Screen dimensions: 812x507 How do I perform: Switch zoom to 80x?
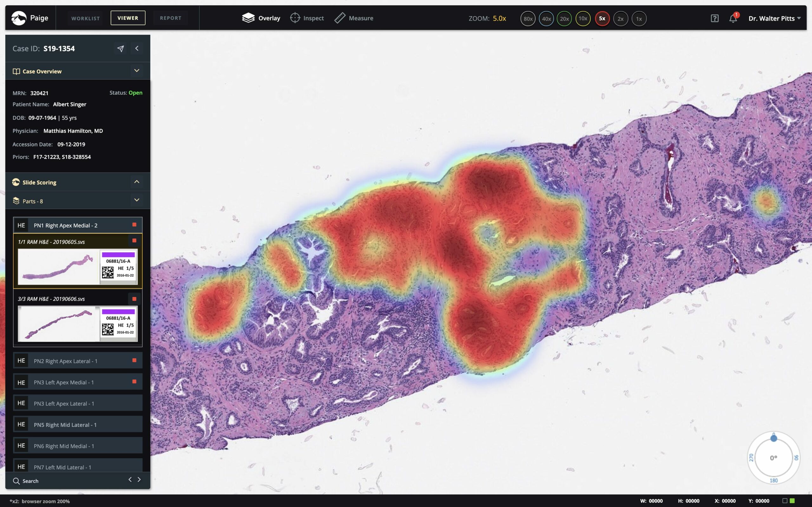coord(527,19)
